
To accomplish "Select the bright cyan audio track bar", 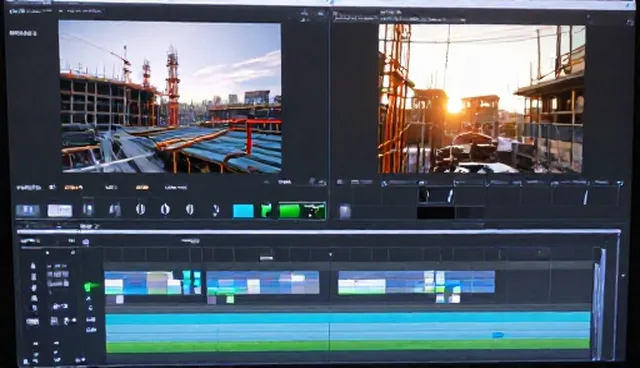I will [348, 317].
